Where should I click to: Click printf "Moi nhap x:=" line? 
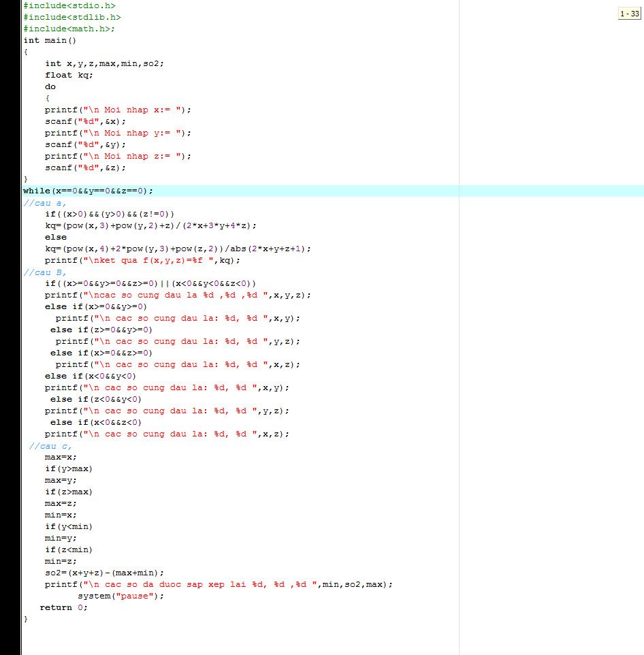118,110
